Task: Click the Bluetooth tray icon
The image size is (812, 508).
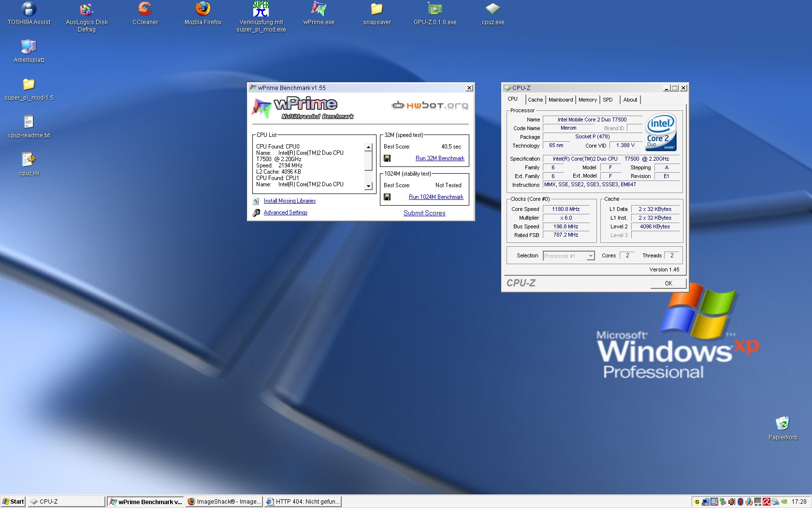Action: (x=740, y=502)
